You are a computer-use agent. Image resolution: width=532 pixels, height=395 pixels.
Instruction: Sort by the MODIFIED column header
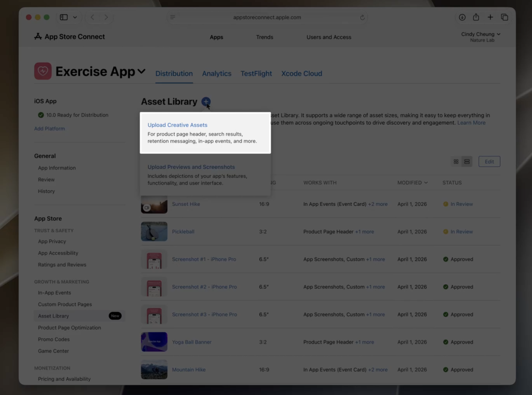tap(412, 182)
